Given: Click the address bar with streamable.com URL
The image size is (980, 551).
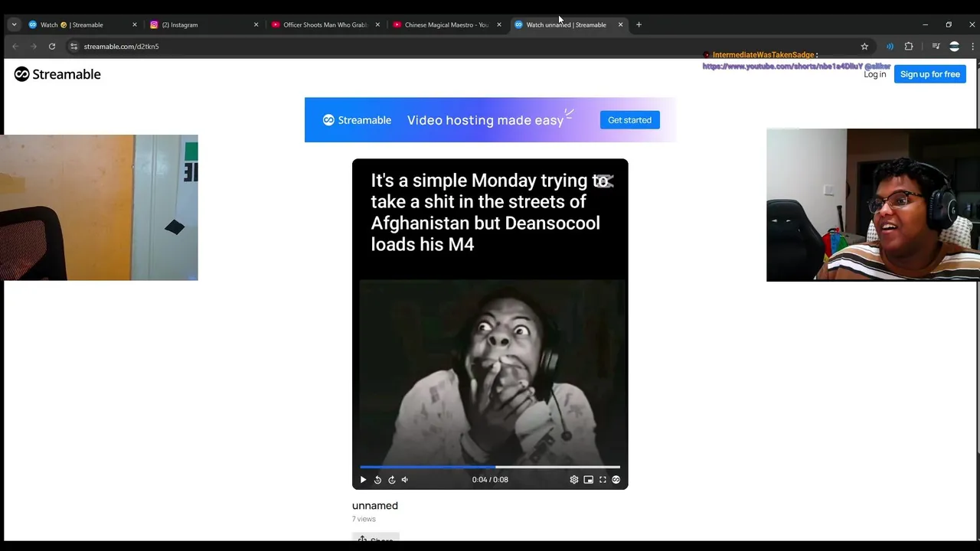Looking at the screenshot, I should [471, 47].
